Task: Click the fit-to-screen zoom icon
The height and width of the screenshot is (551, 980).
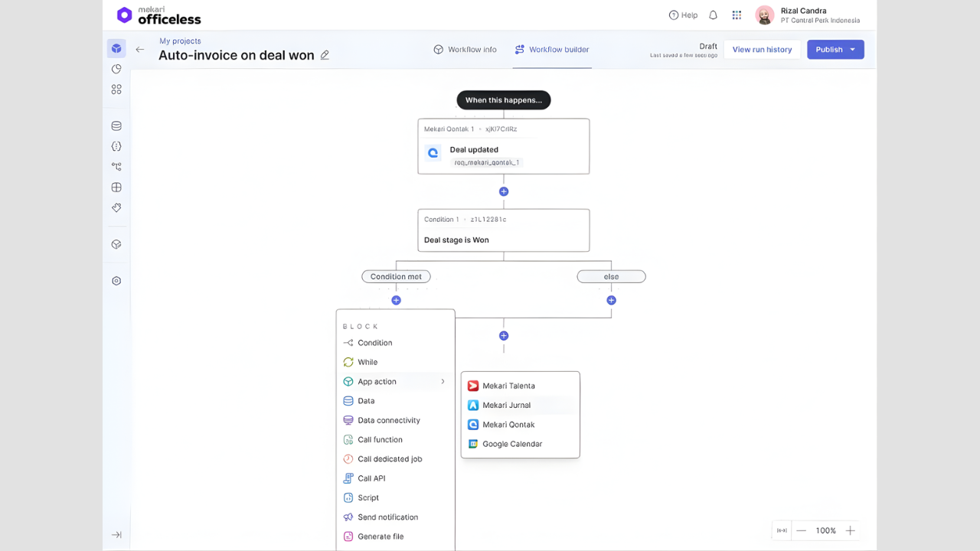Action: tap(782, 530)
